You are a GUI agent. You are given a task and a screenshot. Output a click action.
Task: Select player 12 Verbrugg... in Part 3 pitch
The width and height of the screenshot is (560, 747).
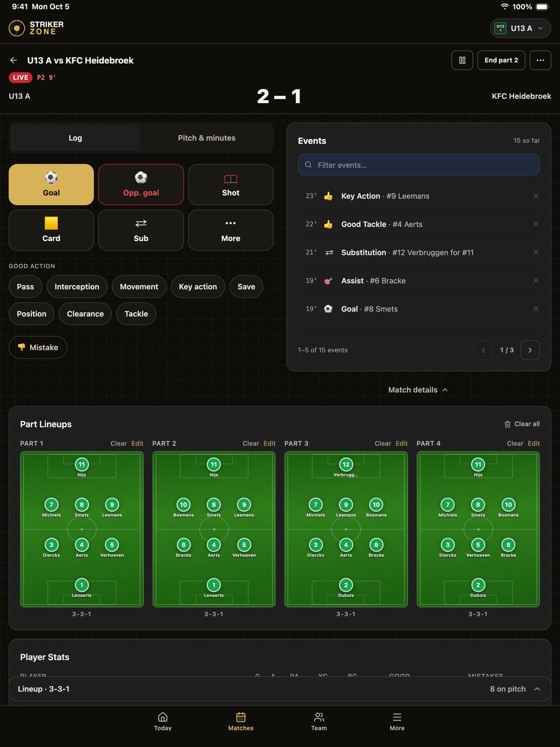point(346,467)
